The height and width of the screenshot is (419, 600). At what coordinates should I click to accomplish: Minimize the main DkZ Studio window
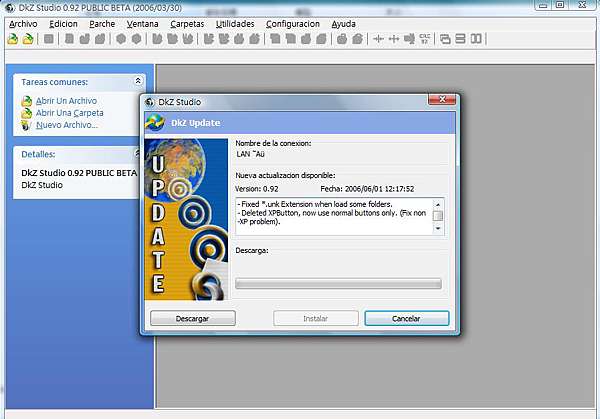(543, 5)
